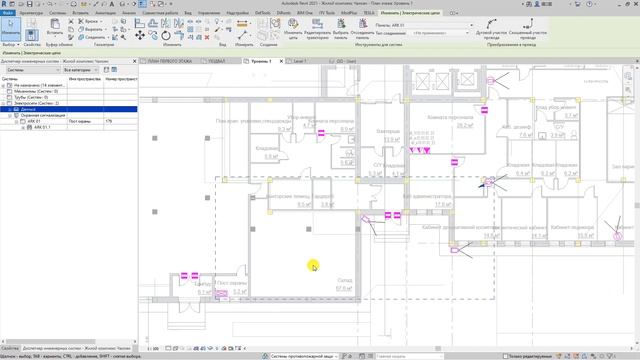Select the Механизмы (Систем: 0) row

click(69, 91)
